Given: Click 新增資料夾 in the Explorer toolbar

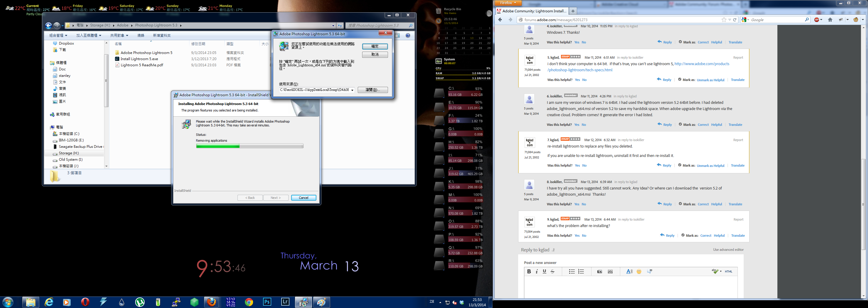Looking at the screenshot, I should click(162, 35).
